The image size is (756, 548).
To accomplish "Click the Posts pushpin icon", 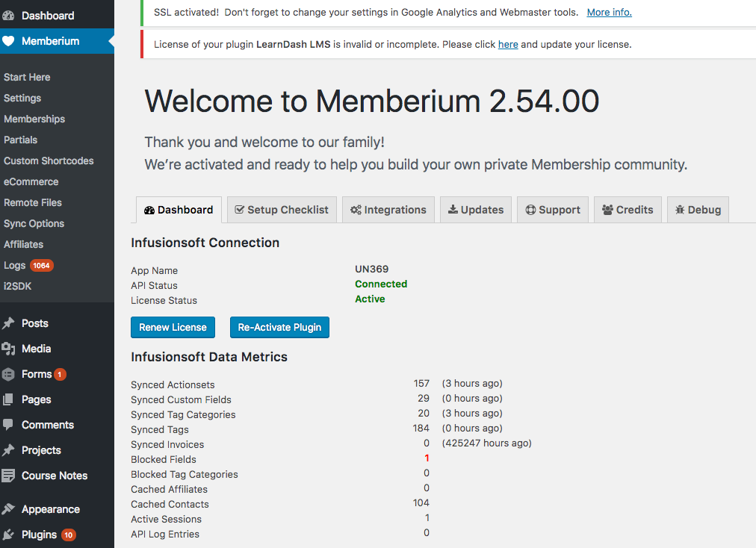I will tap(8, 323).
